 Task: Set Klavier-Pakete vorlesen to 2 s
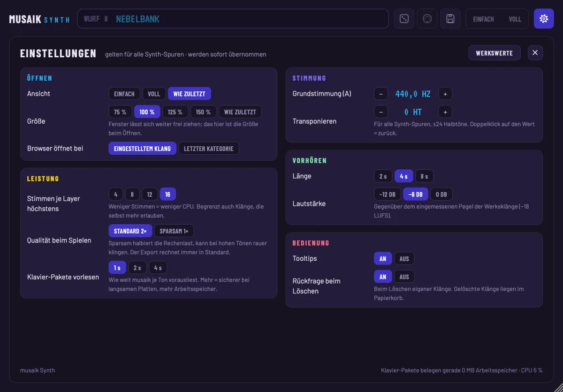point(137,268)
